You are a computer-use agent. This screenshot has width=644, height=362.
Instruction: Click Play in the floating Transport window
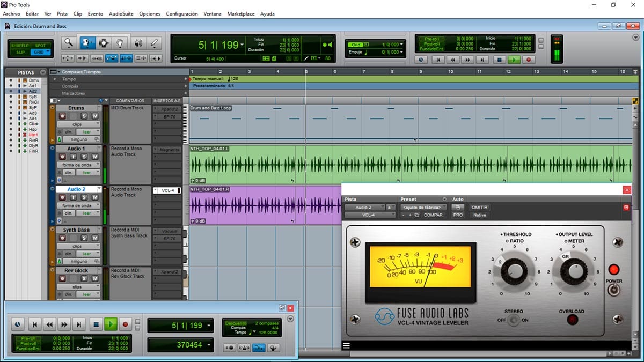[111, 324]
